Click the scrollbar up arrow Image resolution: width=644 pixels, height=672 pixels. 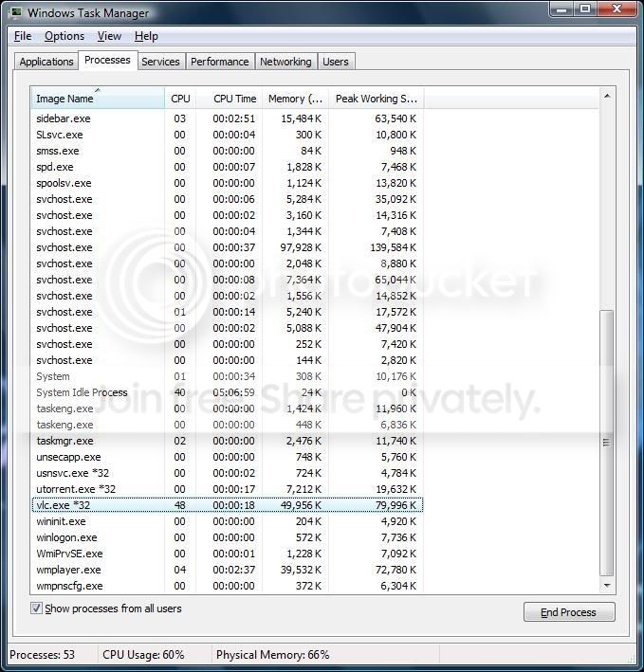point(607,96)
